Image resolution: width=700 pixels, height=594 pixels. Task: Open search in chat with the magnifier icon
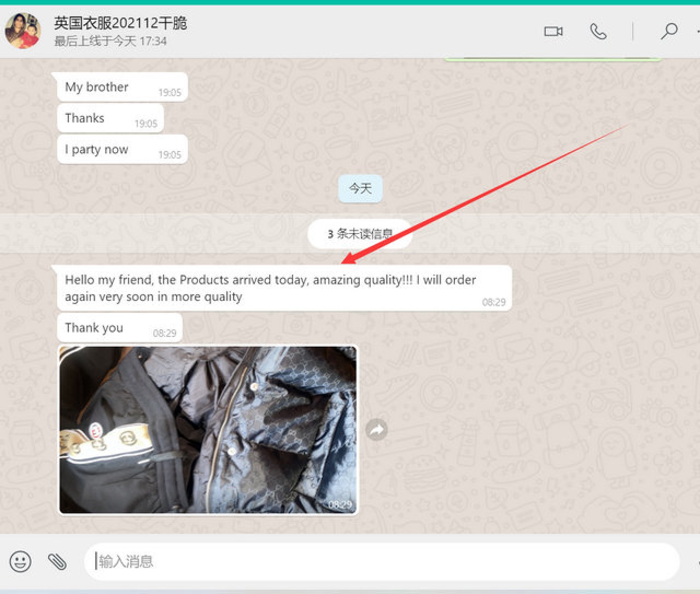pyautogui.click(x=669, y=31)
